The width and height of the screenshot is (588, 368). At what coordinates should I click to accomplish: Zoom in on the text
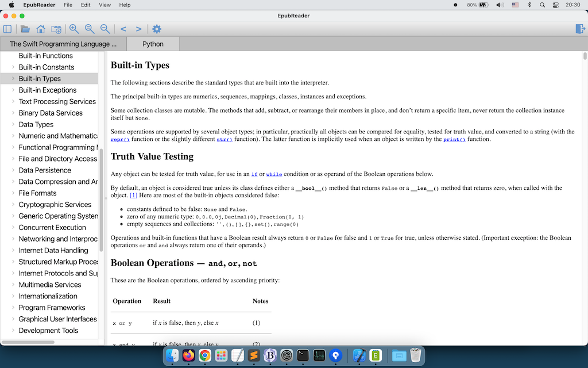pos(73,29)
